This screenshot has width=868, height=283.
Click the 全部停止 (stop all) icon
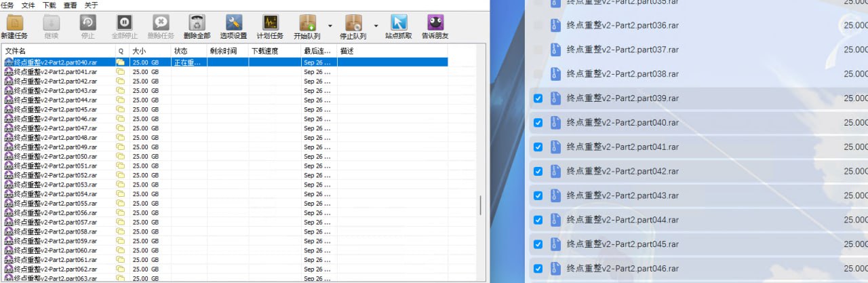(124, 23)
